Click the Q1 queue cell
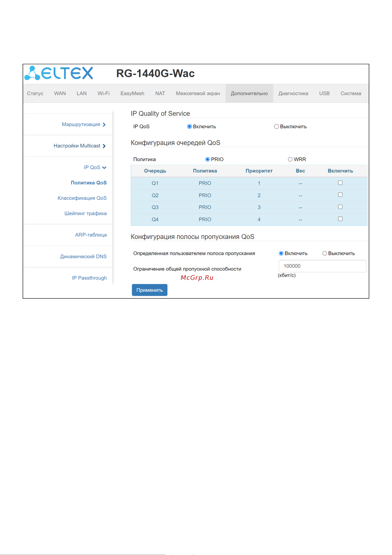 click(x=155, y=183)
